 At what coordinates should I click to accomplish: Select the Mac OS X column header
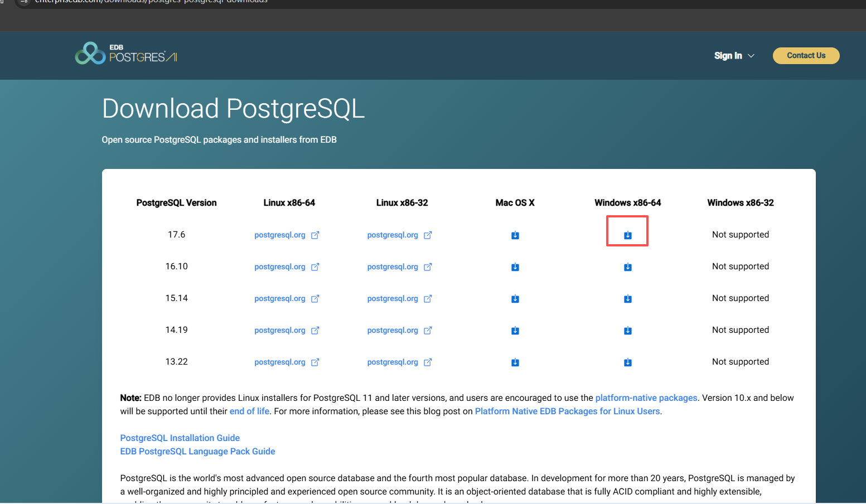pos(515,202)
